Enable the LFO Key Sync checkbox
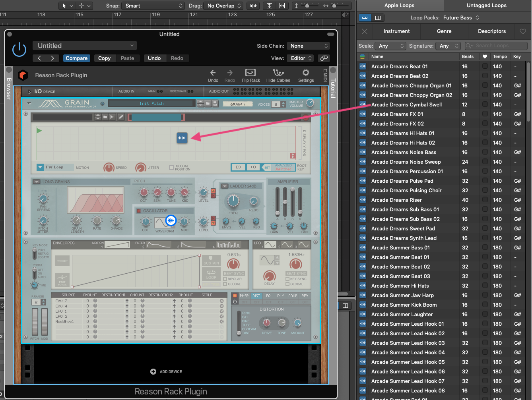This screenshot has height=400, width=532. click(x=287, y=279)
